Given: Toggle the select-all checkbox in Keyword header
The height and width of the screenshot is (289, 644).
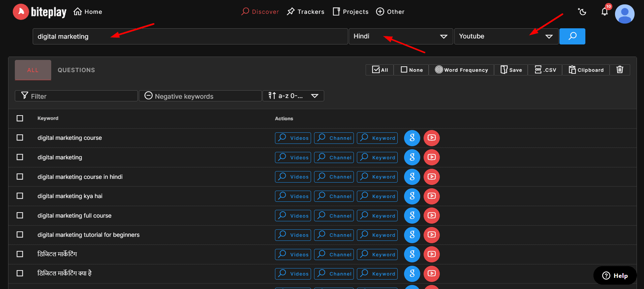Looking at the screenshot, I should tap(20, 118).
